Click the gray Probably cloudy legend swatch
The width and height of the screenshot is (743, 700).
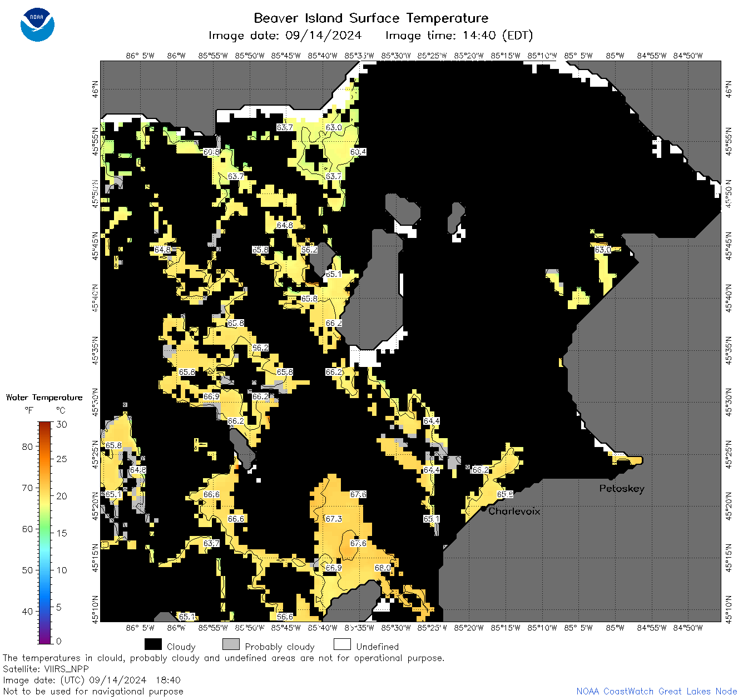[x=231, y=644]
